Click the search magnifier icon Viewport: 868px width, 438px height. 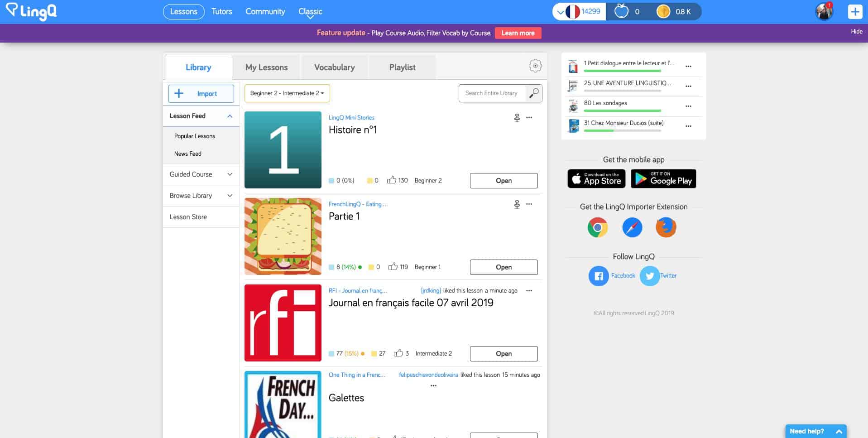534,93
